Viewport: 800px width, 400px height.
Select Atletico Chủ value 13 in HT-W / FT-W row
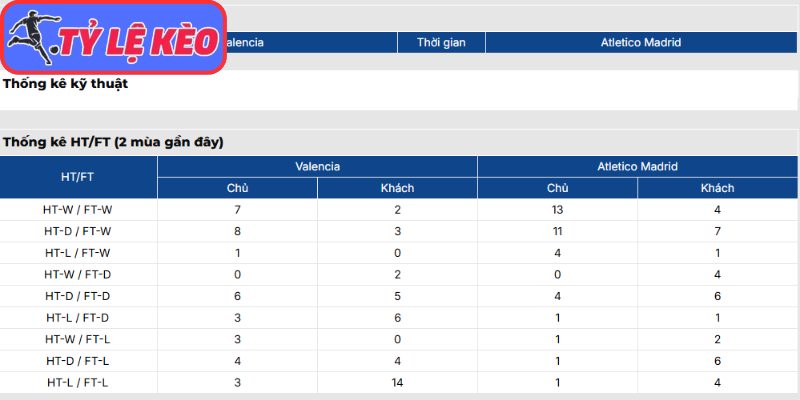[557, 210]
